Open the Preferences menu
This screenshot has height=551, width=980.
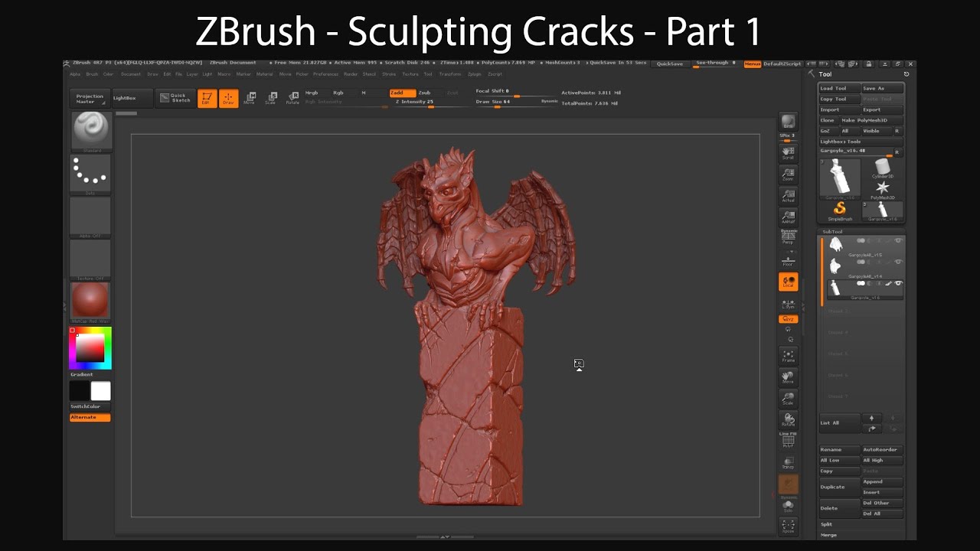[325, 74]
